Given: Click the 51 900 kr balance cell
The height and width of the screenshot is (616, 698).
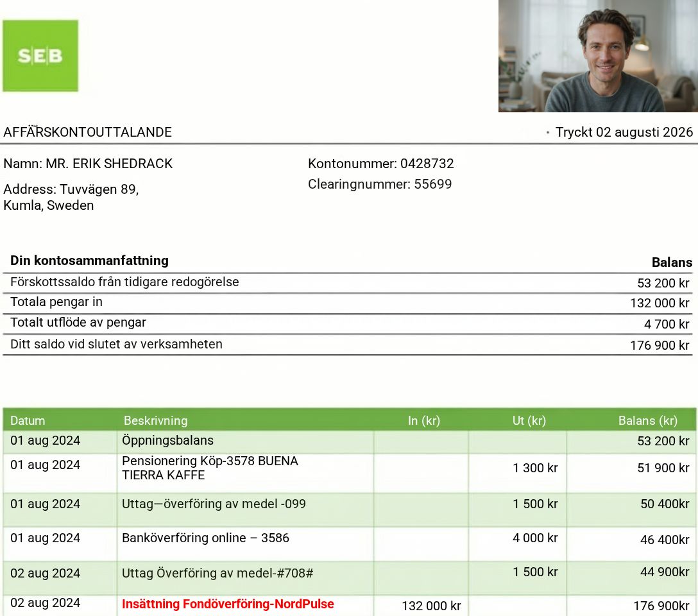Looking at the screenshot, I should point(663,468).
